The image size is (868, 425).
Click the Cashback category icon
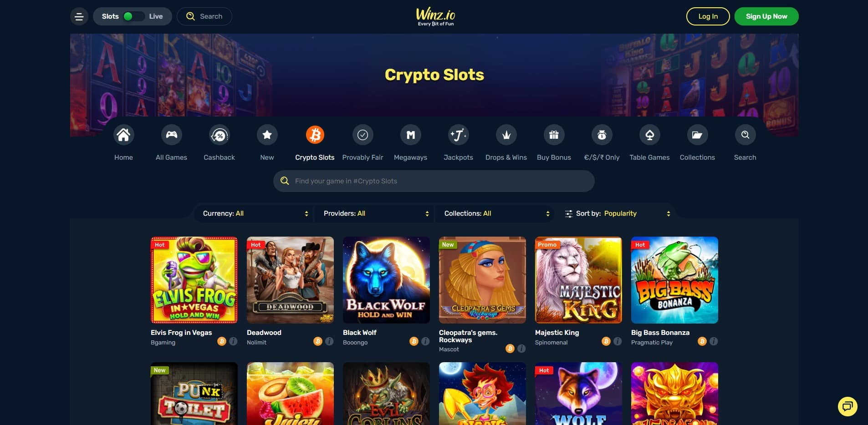coord(219,135)
